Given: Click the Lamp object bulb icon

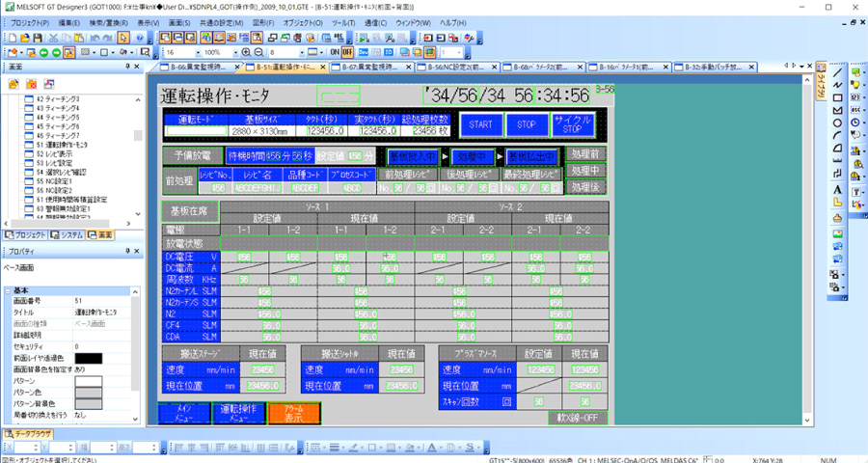Looking at the screenshot, I should pyautogui.click(x=855, y=85).
